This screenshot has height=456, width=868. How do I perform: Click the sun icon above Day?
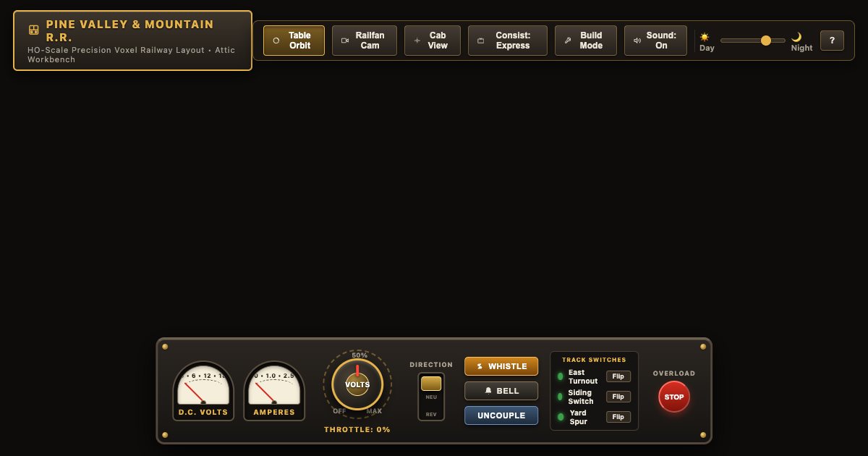[705, 37]
